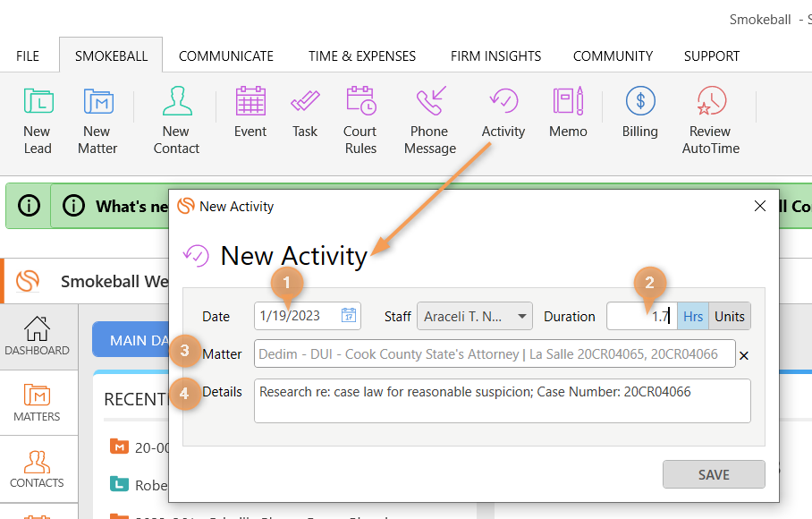Viewport: 812px width, 519px height.
Task: Close the New Activity dialog
Action: tap(760, 206)
